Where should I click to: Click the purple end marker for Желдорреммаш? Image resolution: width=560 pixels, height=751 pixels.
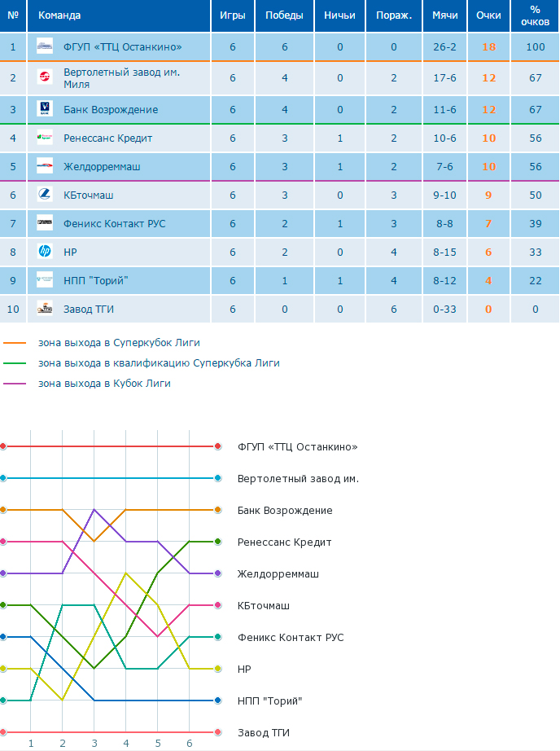[x=218, y=573]
